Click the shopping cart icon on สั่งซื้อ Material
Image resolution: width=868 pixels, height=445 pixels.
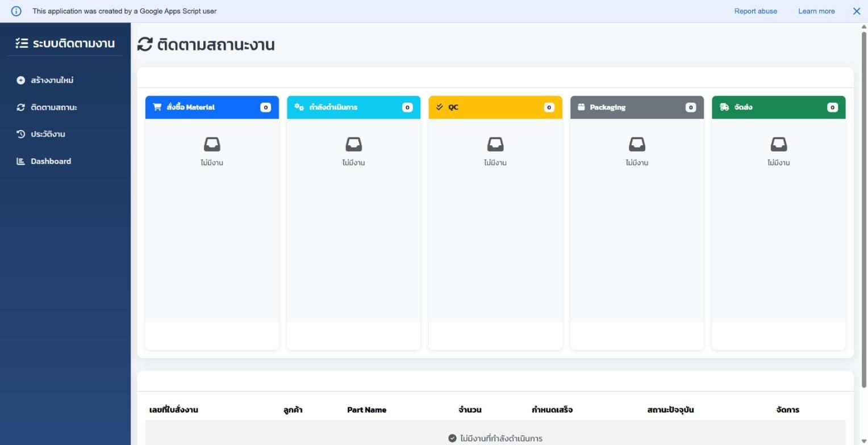(x=157, y=107)
